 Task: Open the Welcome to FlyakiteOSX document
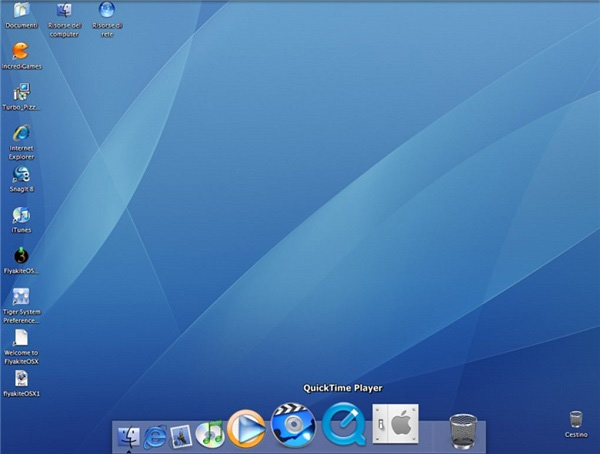point(21,338)
